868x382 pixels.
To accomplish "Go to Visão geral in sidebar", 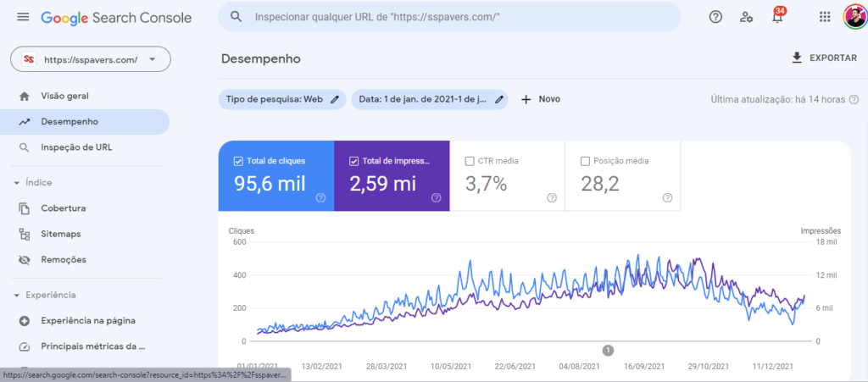I will click(64, 96).
